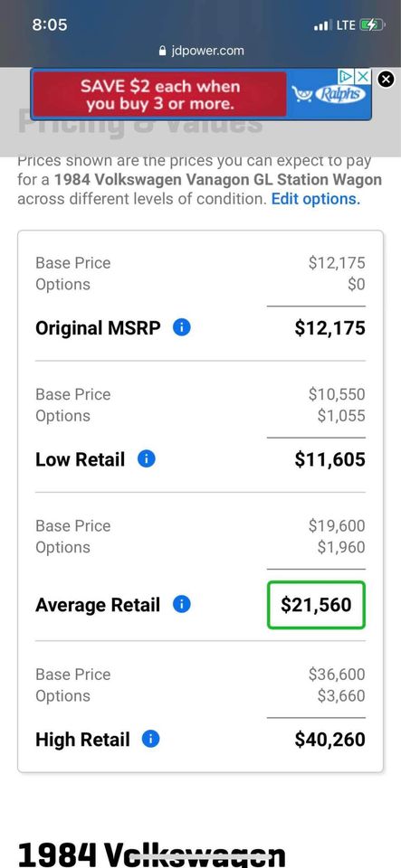Select the highlighted $21,560 average retail price

pos(316,605)
